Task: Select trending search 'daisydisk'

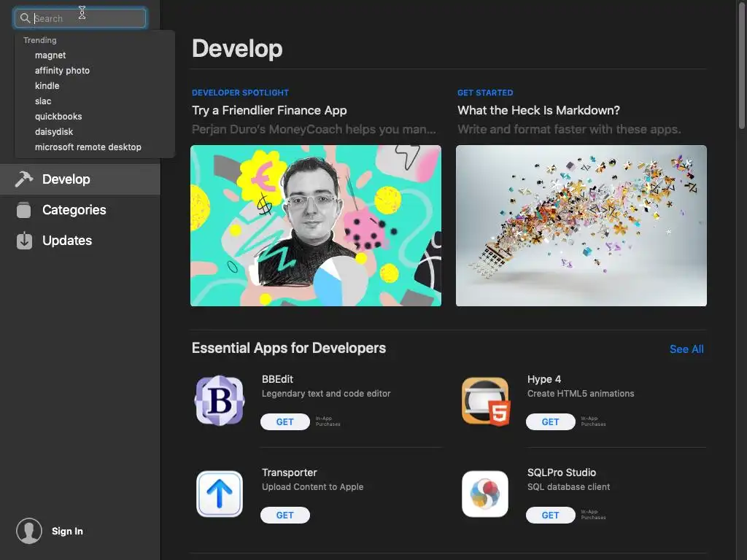Action: [54, 131]
